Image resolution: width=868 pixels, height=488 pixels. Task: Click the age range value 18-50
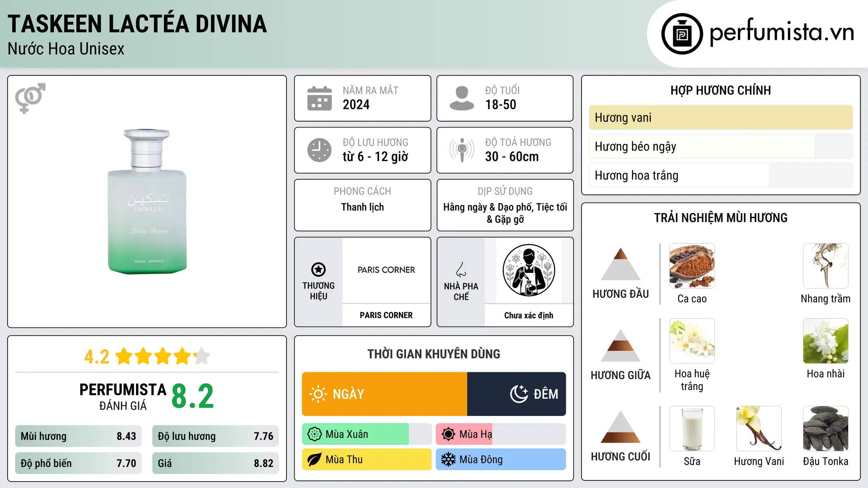[501, 105]
